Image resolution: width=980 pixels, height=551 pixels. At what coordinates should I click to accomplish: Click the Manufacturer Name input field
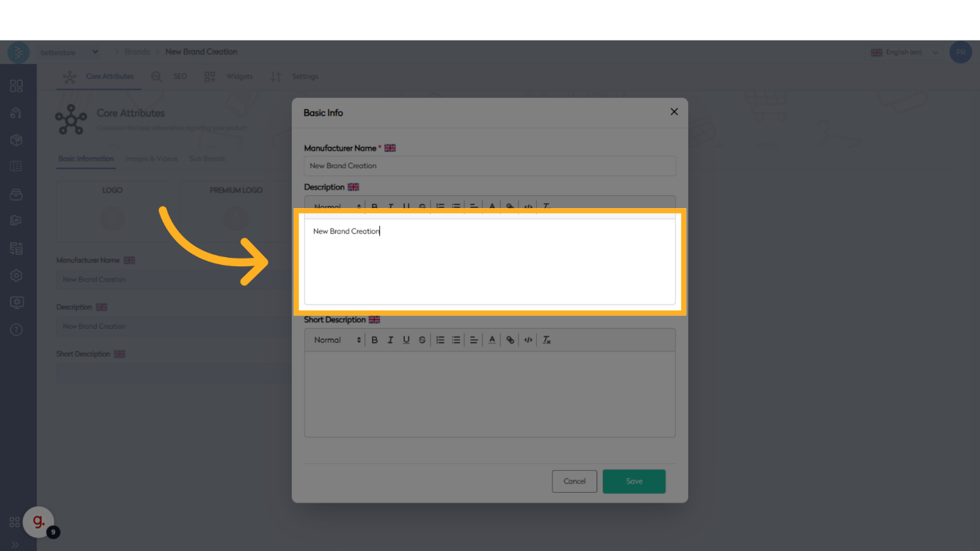click(489, 166)
